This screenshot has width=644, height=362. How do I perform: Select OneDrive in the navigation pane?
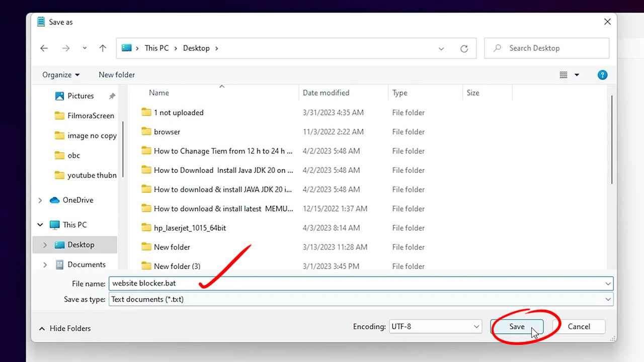tap(77, 200)
